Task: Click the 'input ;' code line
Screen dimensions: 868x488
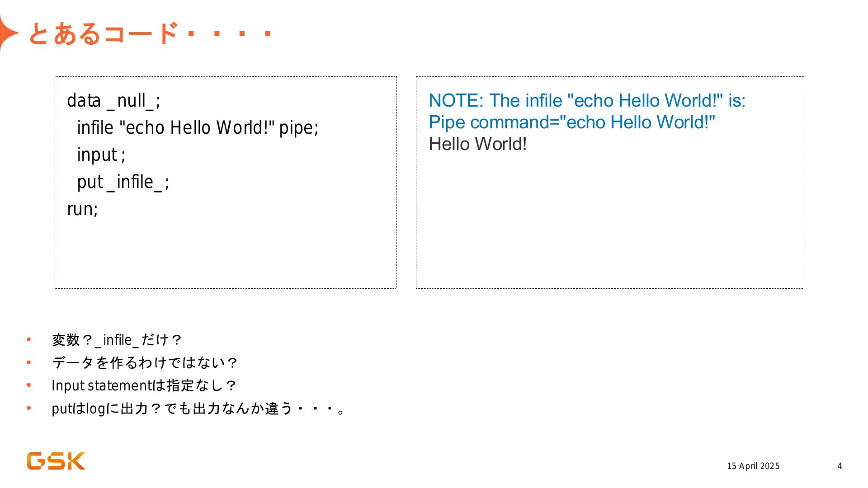Action: pos(101,155)
